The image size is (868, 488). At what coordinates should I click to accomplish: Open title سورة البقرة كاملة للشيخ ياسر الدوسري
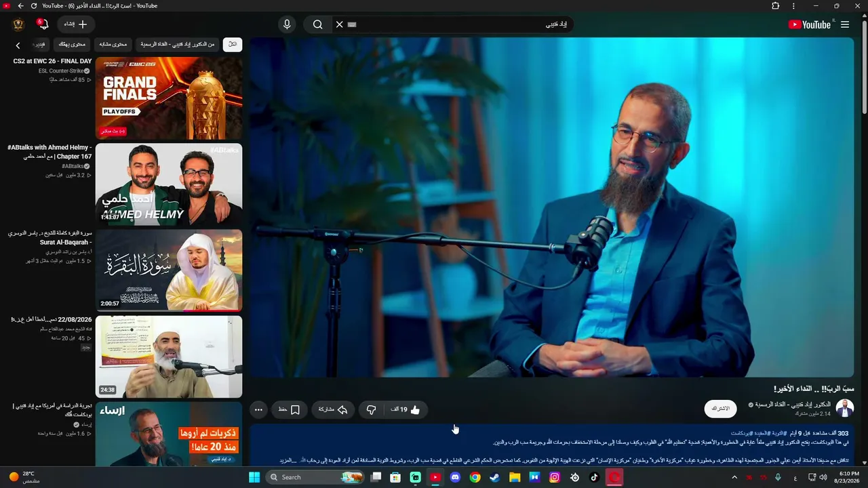tap(50, 237)
